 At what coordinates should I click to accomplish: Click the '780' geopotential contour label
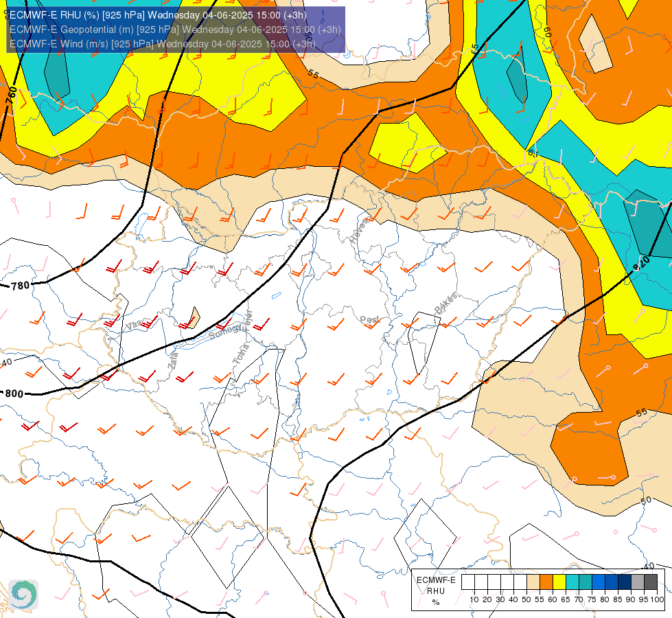(20, 286)
